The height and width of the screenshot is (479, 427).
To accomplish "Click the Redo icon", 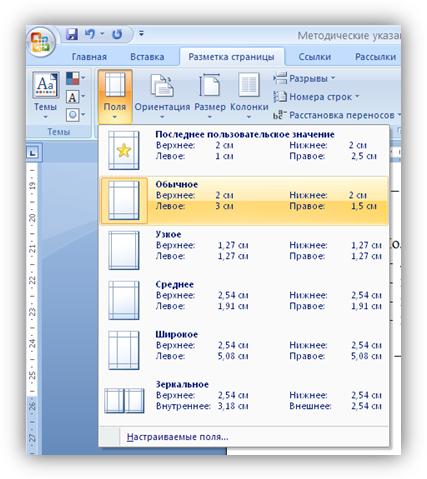I will [x=117, y=34].
